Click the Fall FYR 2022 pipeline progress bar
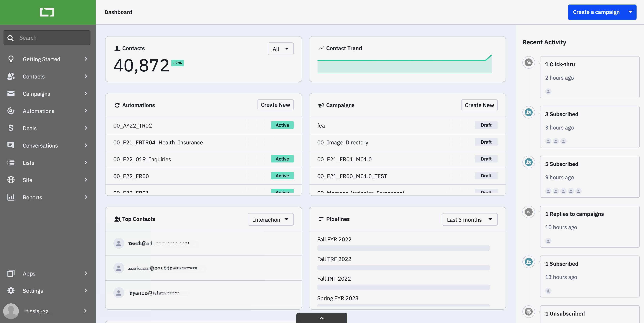This screenshot has height=323, width=644. pyautogui.click(x=403, y=248)
